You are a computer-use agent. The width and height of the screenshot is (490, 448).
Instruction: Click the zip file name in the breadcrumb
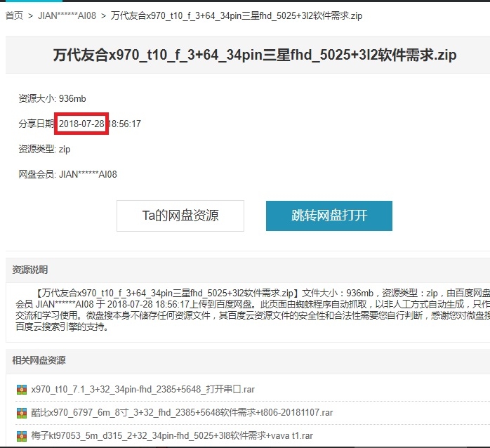tap(237, 15)
